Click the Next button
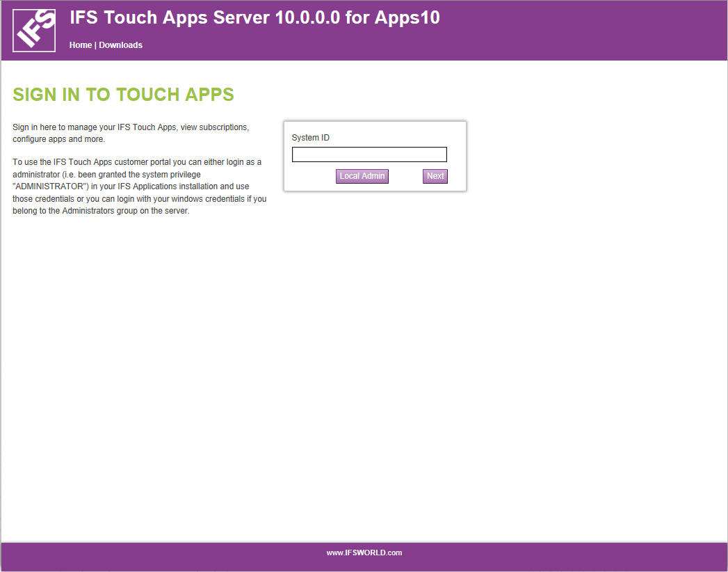 [x=435, y=176]
